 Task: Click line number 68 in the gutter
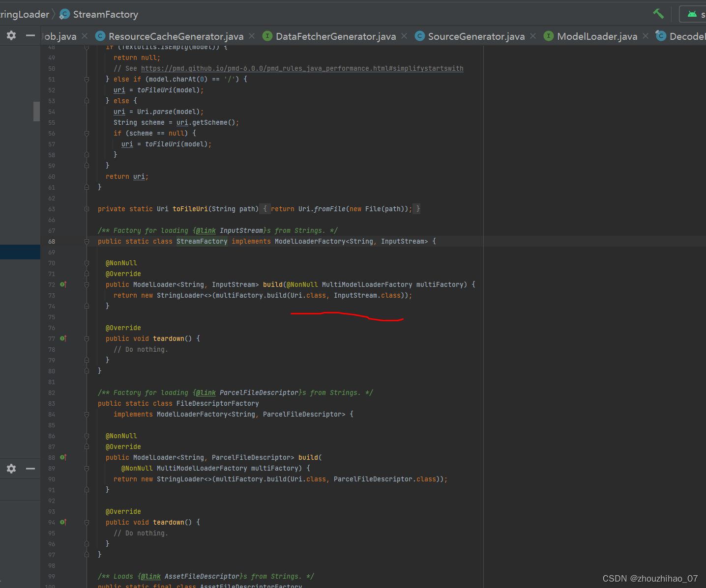click(52, 241)
